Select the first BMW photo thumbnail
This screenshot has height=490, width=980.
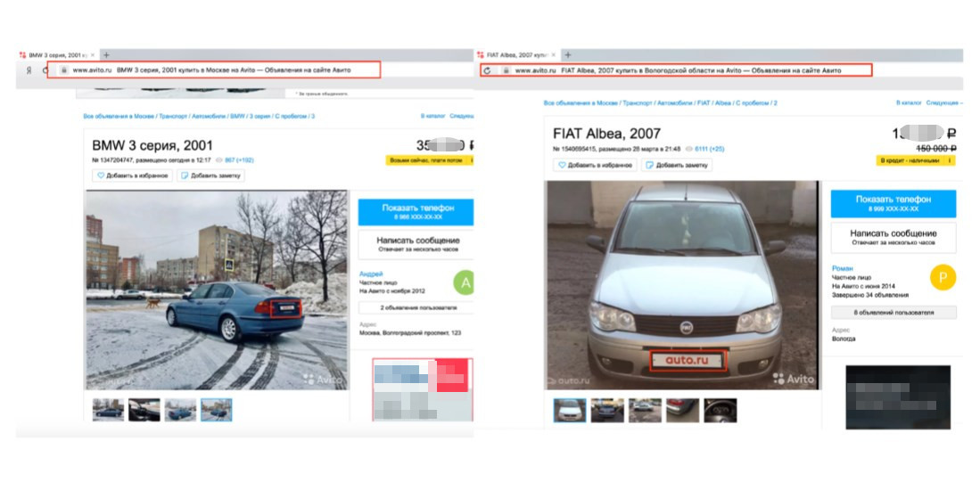pos(108,410)
